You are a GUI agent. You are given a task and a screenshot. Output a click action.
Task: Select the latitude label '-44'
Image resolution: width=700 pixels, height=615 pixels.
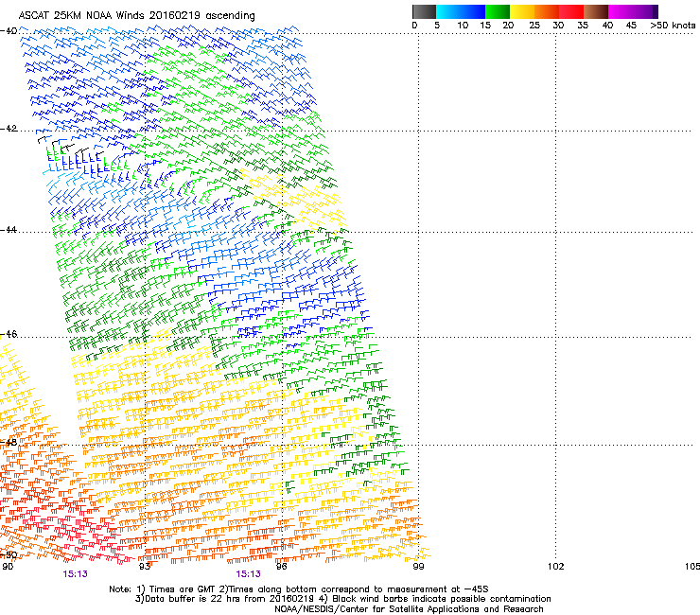click(x=9, y=230)
